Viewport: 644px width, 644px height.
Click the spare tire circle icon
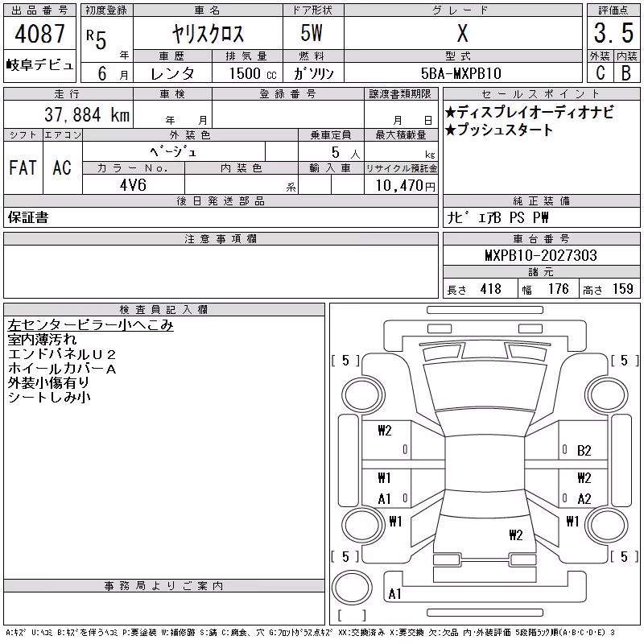(x=352, y=588)
